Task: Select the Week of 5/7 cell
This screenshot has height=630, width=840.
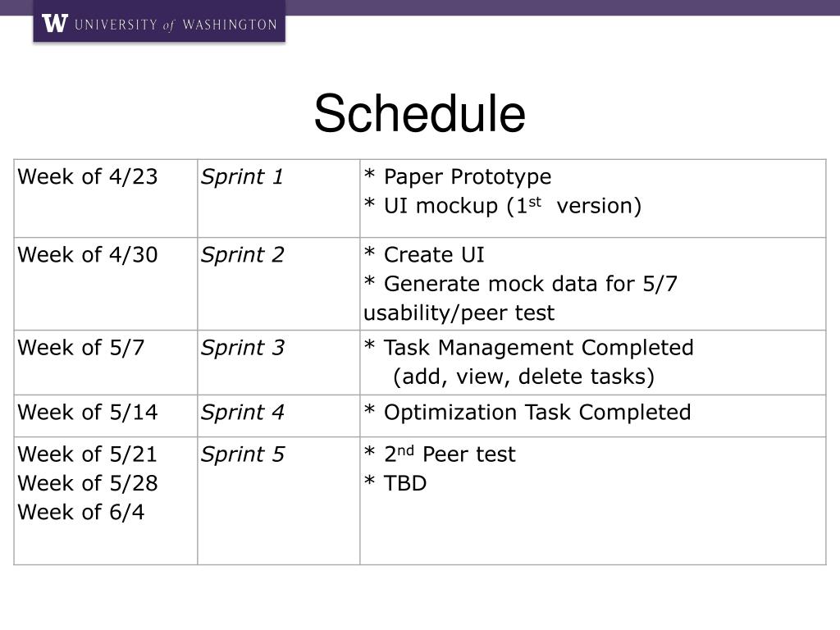Action: (x=81, y=348)
